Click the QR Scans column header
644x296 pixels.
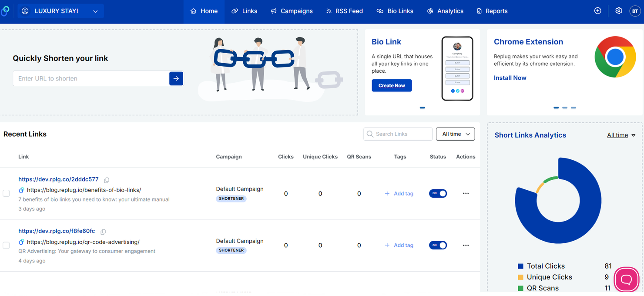coord(359,157)
